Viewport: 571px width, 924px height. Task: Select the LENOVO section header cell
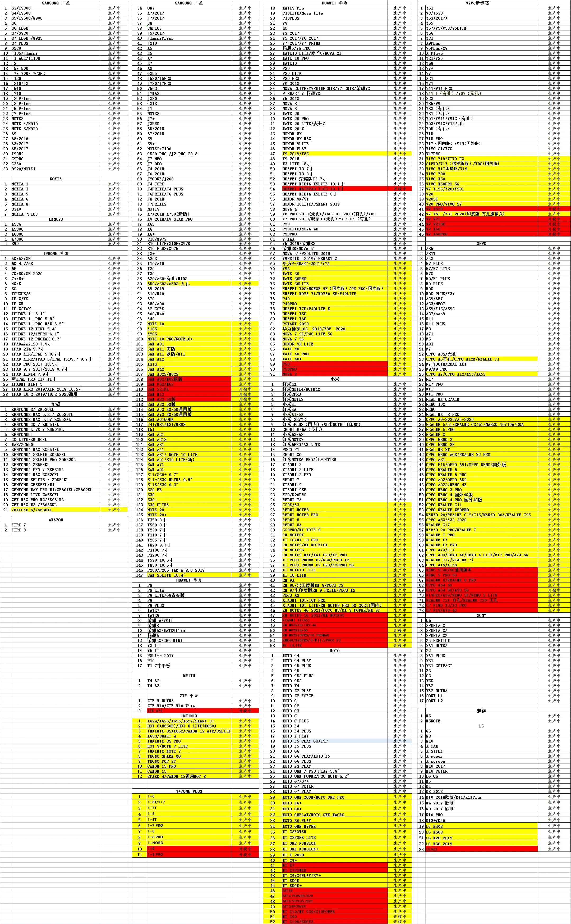56,219
